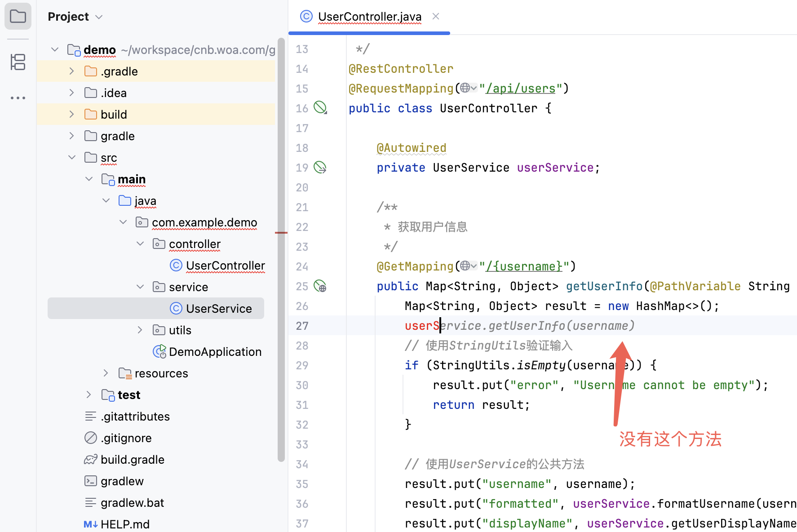Expand the test folder
Screen dimensions: 797x532
(x=89, y=395)
